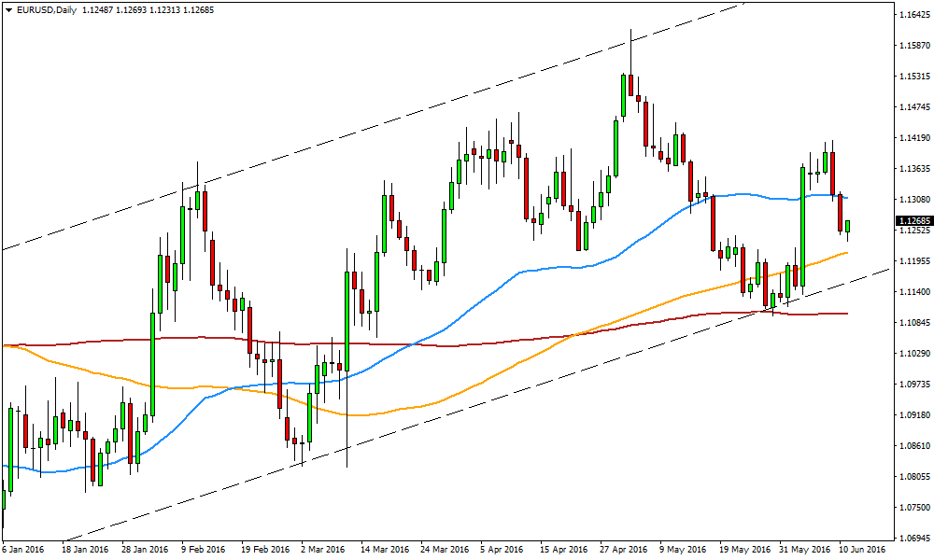Click the 1.16425 price axis label
Viewport: 934px width, 560px height.
coord(914,15)
